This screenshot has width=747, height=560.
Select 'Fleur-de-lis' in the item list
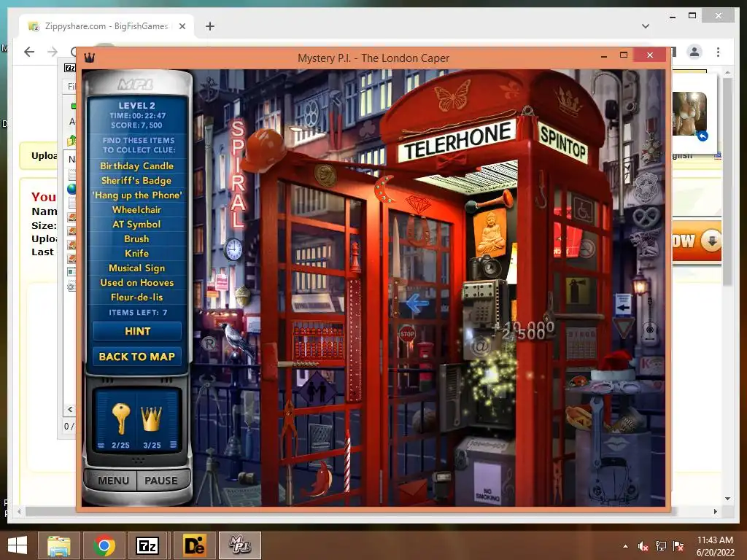click(x=136, y=297)
